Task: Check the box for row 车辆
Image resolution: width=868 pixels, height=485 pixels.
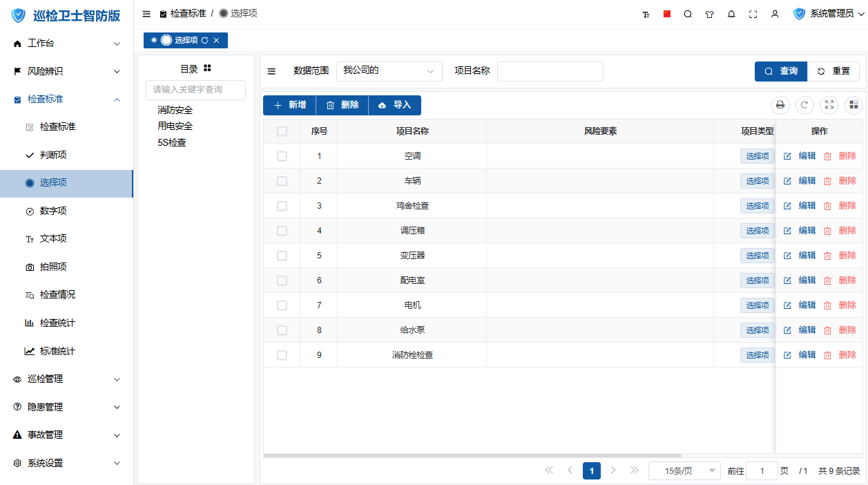Action: 282,181
